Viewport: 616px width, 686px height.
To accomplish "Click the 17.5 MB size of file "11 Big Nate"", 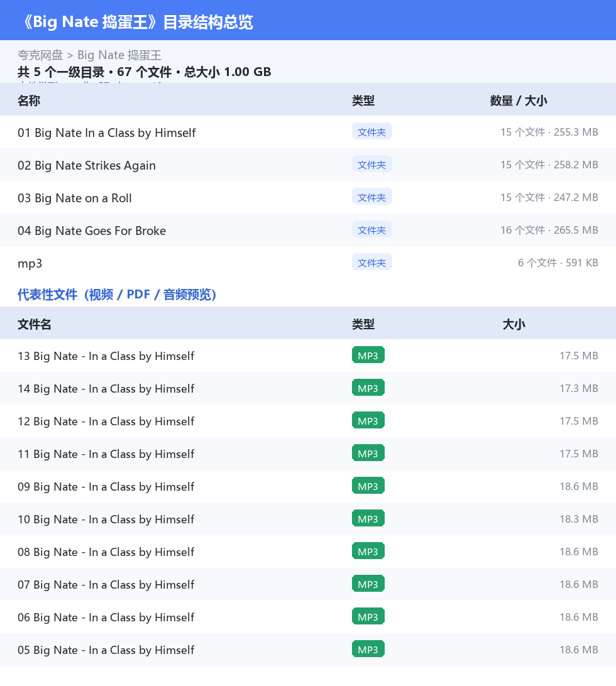I will [579, 454].
